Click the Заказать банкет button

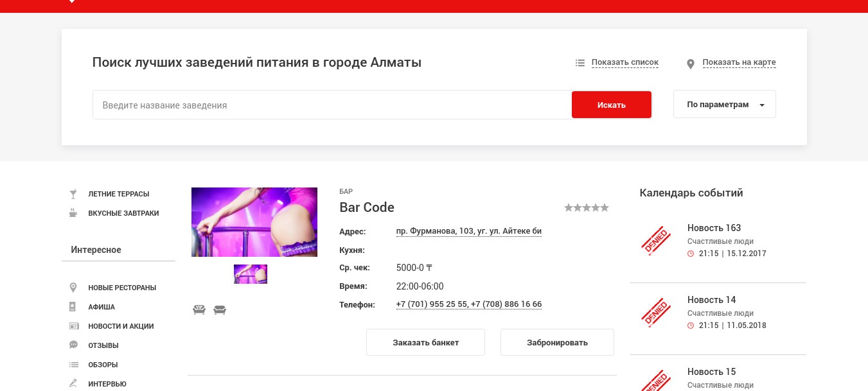(425, 342)
